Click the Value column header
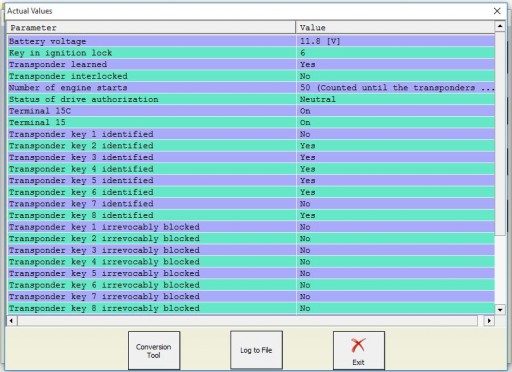512x372 pixels. point(395,28)
